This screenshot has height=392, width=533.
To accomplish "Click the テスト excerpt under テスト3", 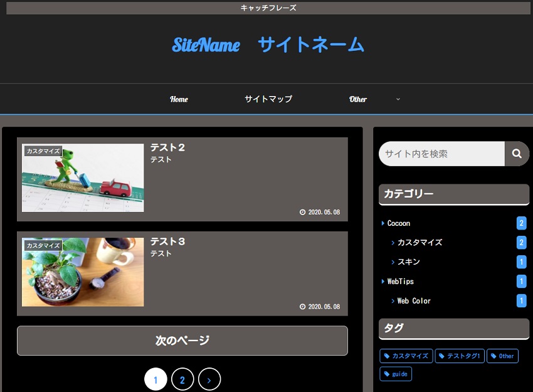I will point(161,253).
